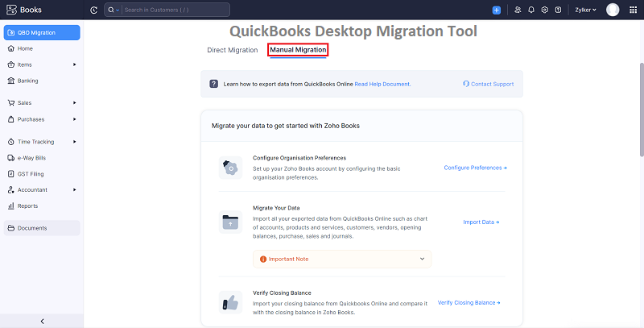Screen dimensions: 644x328
Task: Expand the Accountant submenu arrow
Action: 74,190
